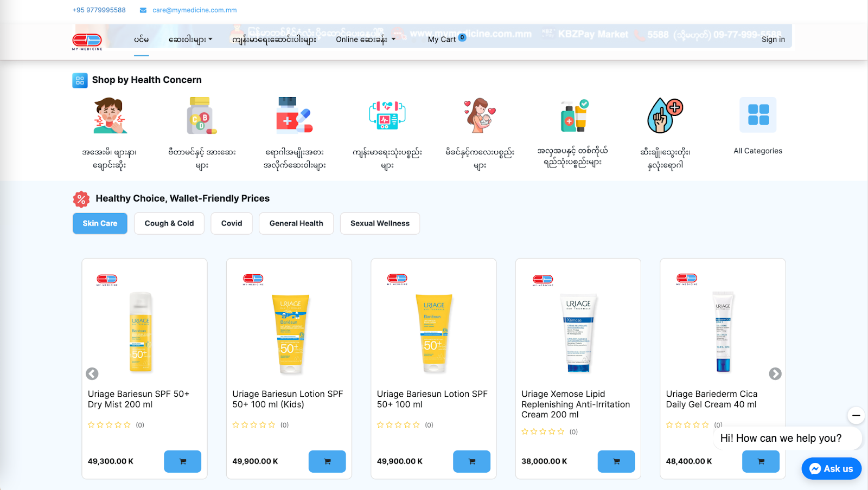Expand the Online pharmacy dropdown
Viewport: 868px width, 490px height.
tap(366, 40)
